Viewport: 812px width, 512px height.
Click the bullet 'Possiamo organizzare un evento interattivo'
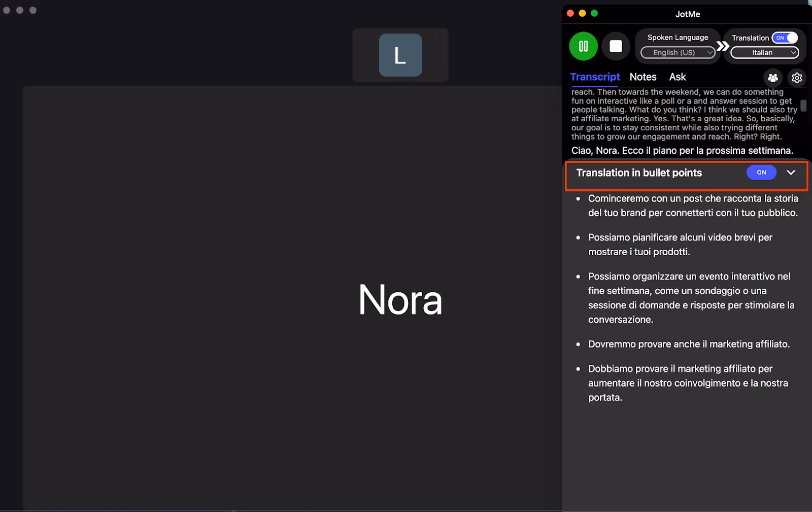coord(691,298)
